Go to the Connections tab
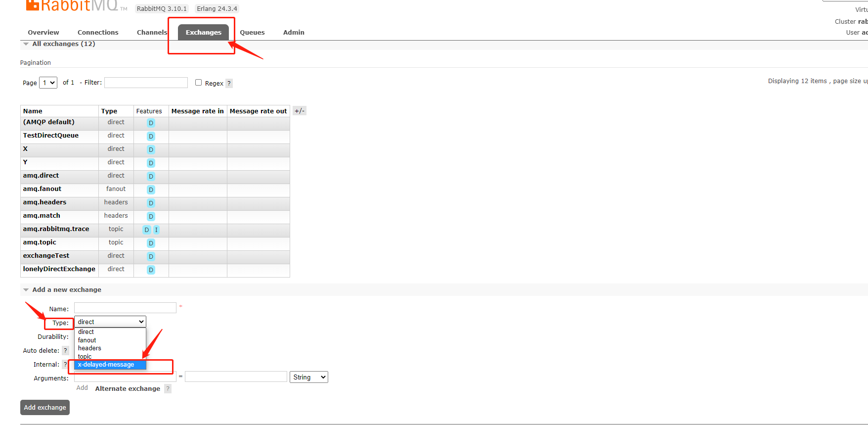 click(98, 33)
